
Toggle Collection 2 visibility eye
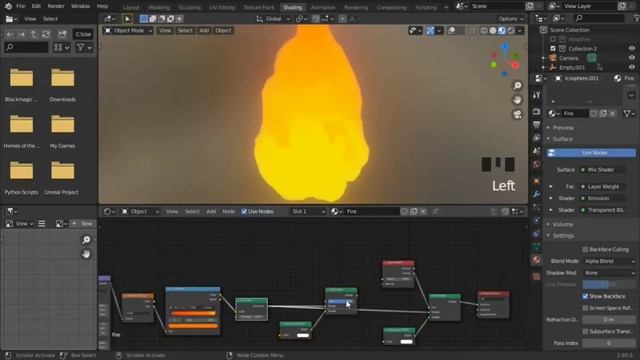tap(631, 49)
